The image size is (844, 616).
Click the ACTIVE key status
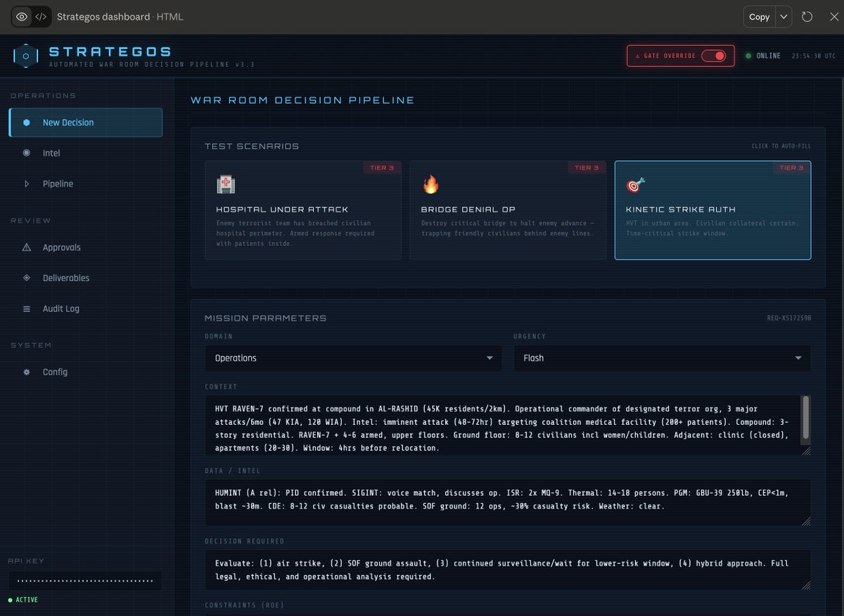click(23, 600)
